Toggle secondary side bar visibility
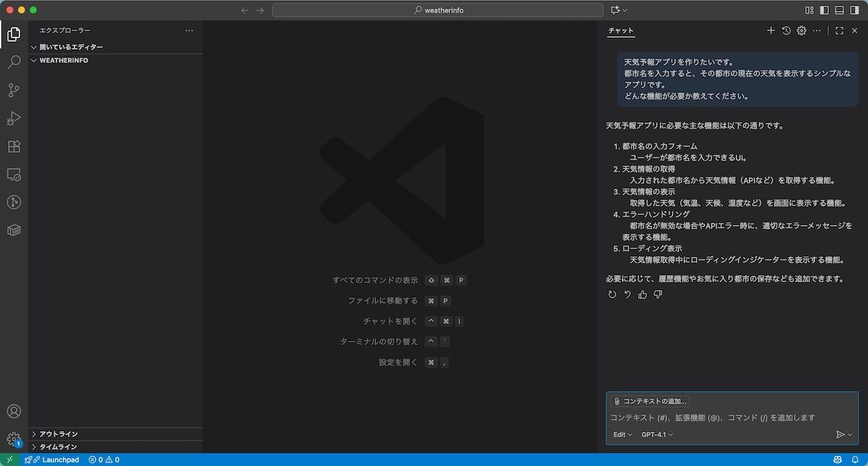The width and height of the screenshot is (868, 466). tap(855, 10)
